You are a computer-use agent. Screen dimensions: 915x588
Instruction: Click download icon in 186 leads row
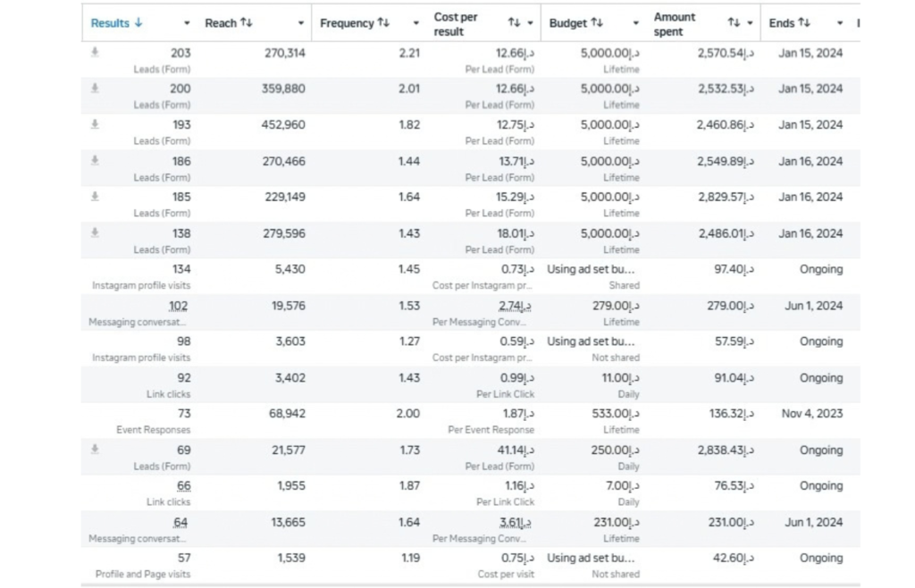[95, 161]
